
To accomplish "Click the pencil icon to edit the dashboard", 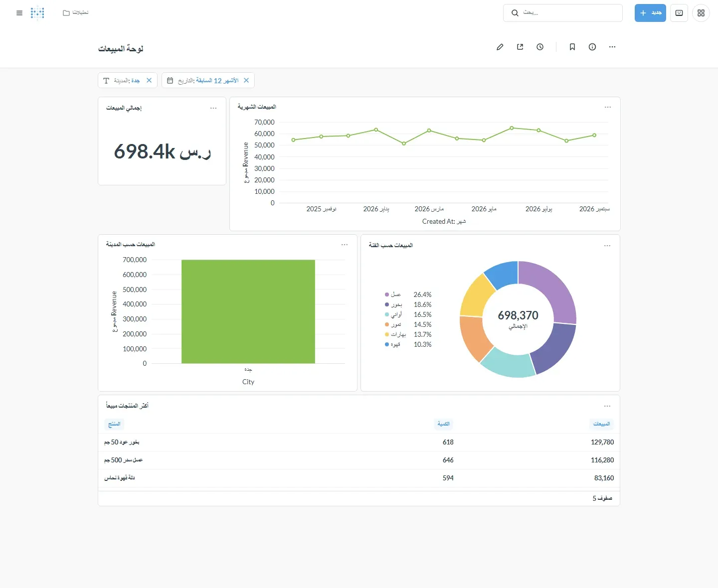I will [x=500, y=47].
